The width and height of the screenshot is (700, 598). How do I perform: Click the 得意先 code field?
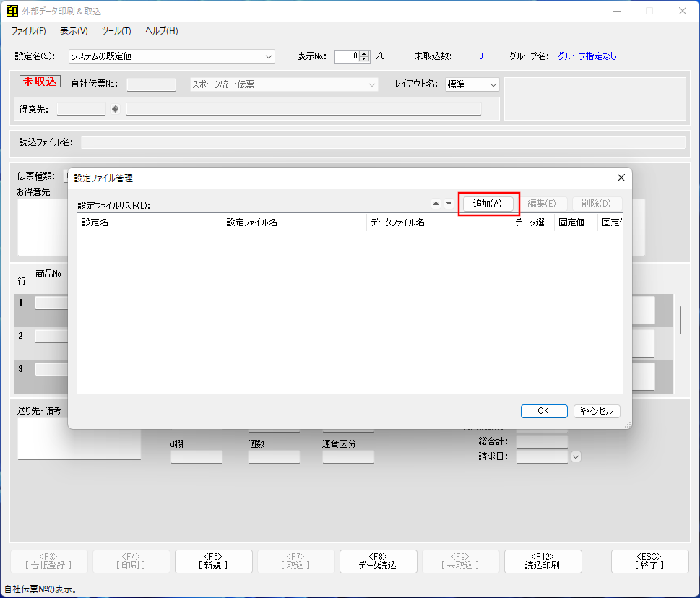coord(81,109)
